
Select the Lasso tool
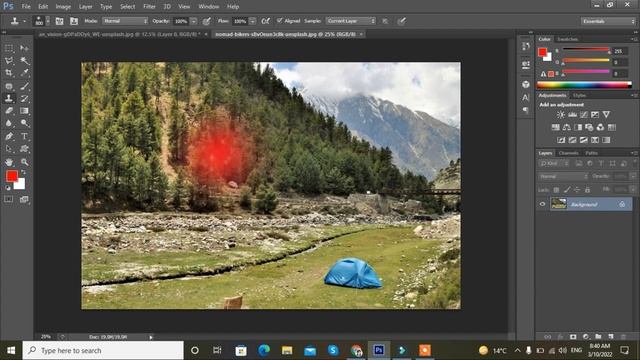tap(9, 61)
